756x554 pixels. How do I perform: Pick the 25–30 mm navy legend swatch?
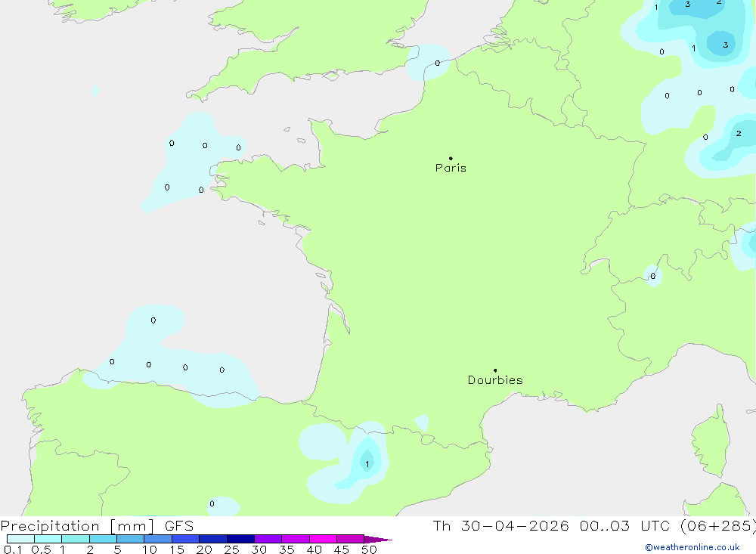[x=240, y=539]
